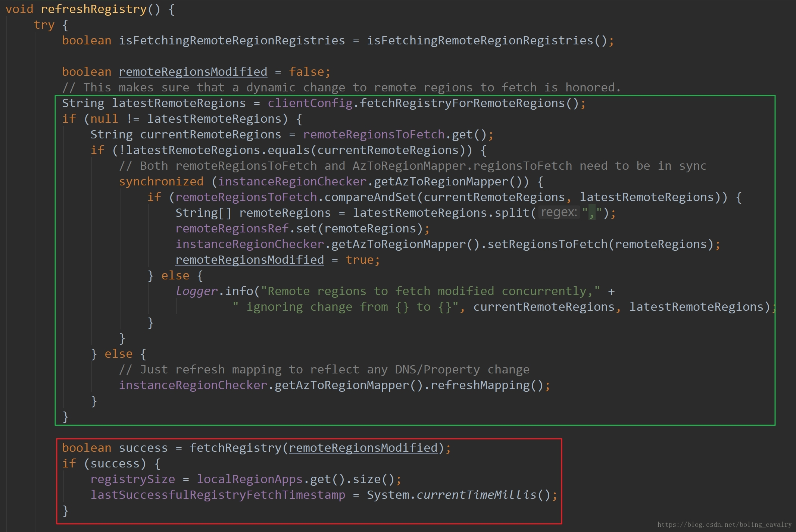Click the blog.csdn.net watermark URL
The image size is (796, 532).
point(724,525)
